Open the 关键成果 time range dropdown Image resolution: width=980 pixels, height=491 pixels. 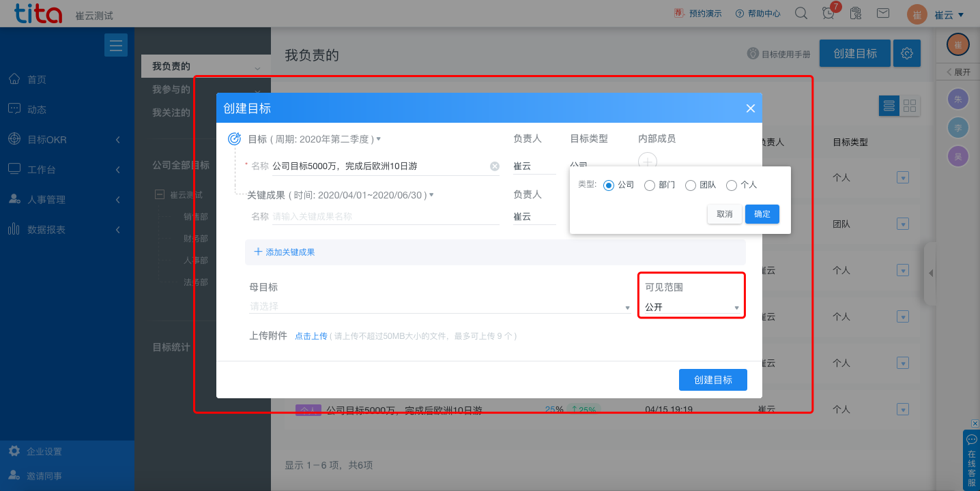pos(361,195)
